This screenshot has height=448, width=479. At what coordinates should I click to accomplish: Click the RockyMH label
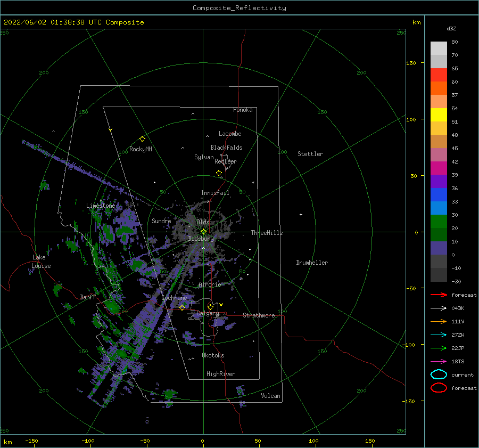click(141, 149)
